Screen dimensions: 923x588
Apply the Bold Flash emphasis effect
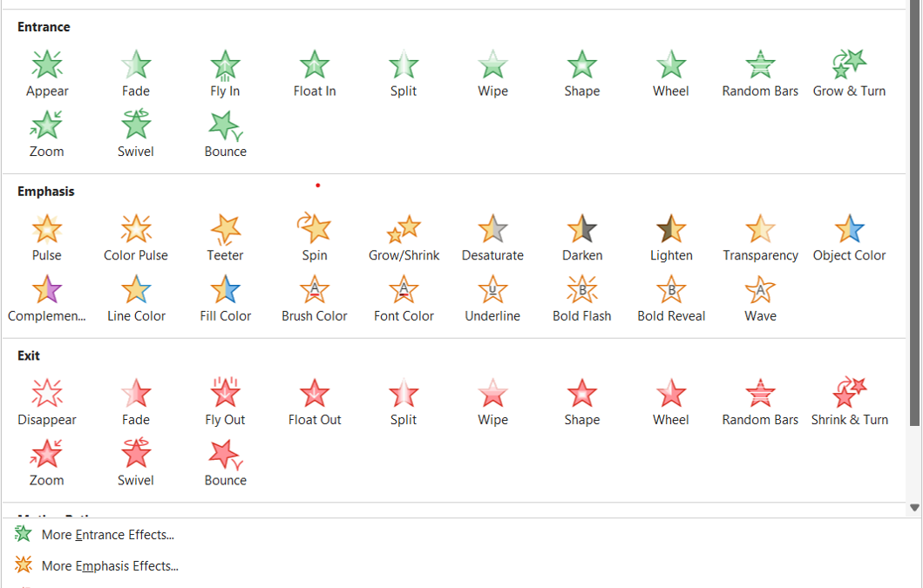(581, 298)
